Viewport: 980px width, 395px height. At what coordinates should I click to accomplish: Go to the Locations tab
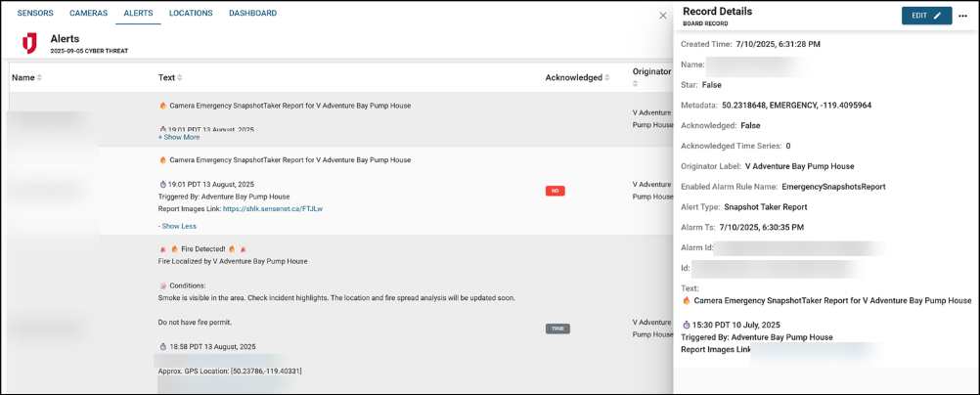191,14
